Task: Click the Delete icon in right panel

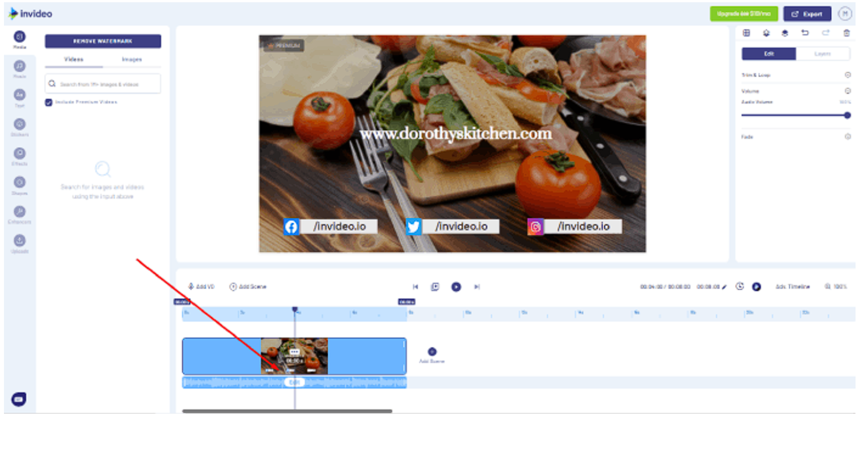Action: coord(847,33)
